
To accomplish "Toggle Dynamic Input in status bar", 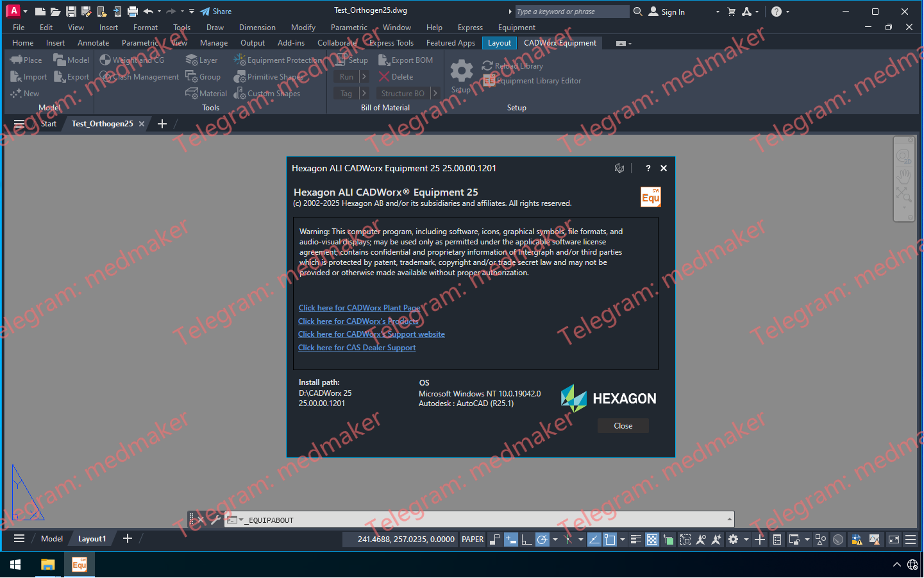I will (x=511, y=540).
